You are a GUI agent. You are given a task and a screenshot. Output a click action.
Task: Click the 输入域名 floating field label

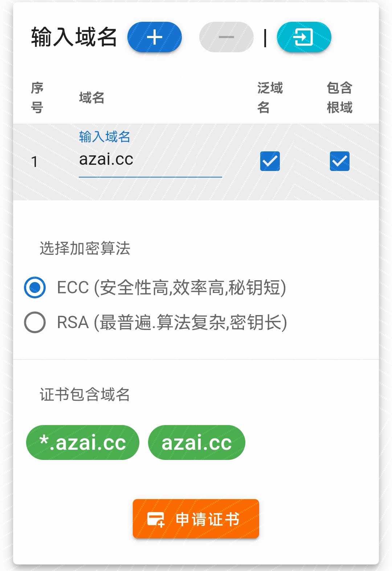pyautogui.click(x=105, y=137)
